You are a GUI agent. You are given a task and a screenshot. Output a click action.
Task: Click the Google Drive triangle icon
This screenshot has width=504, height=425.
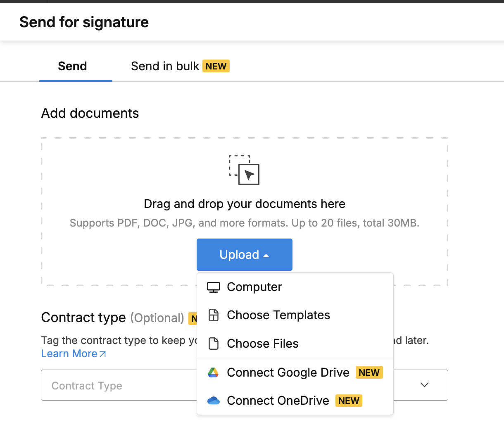coord(213,372)
